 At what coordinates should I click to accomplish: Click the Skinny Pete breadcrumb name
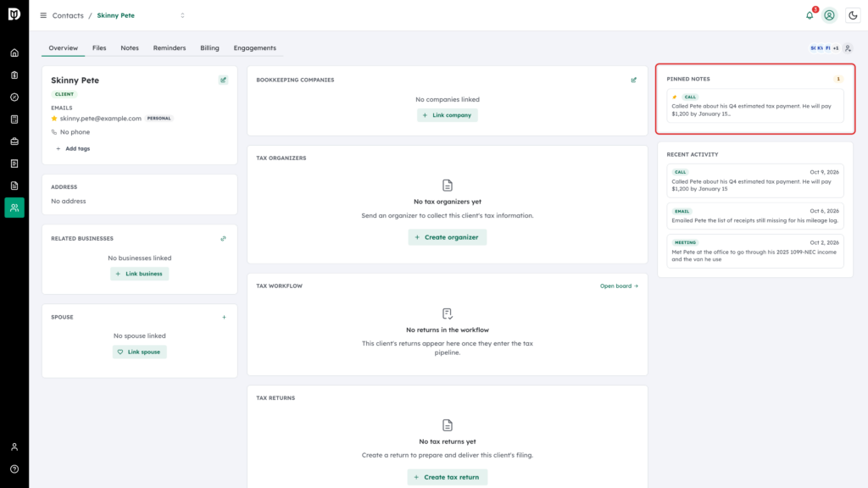[x=115, y=15]
